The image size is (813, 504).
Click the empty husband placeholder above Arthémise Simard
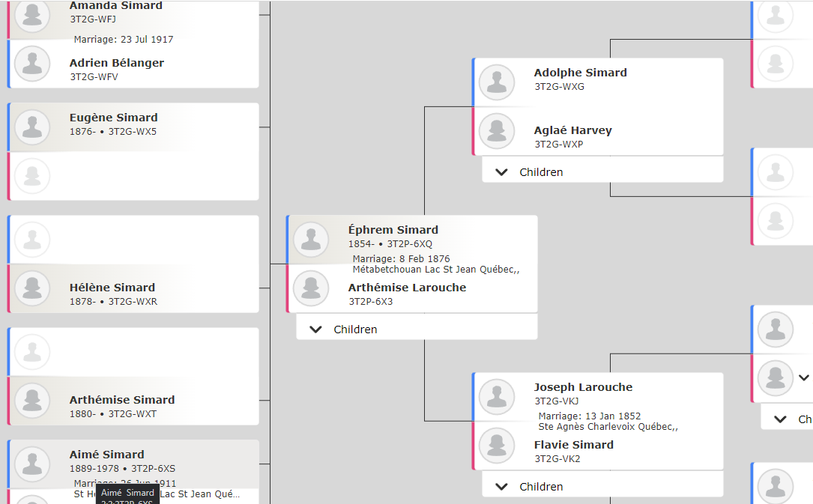coord(134,352)
